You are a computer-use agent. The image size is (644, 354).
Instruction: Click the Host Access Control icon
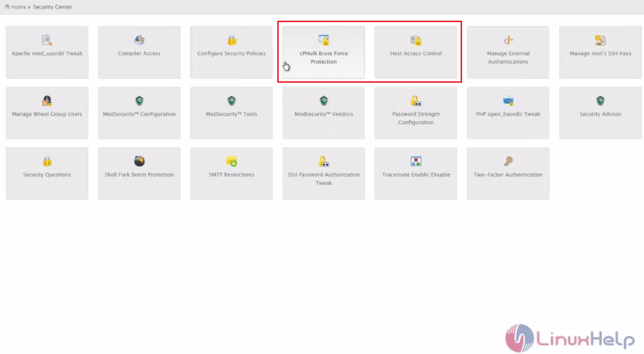tap(416, 40)
